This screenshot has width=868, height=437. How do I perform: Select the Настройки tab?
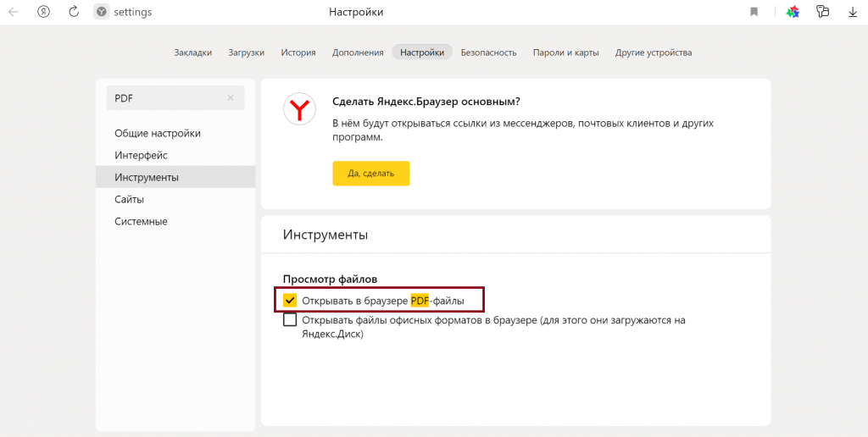[422, 53]
